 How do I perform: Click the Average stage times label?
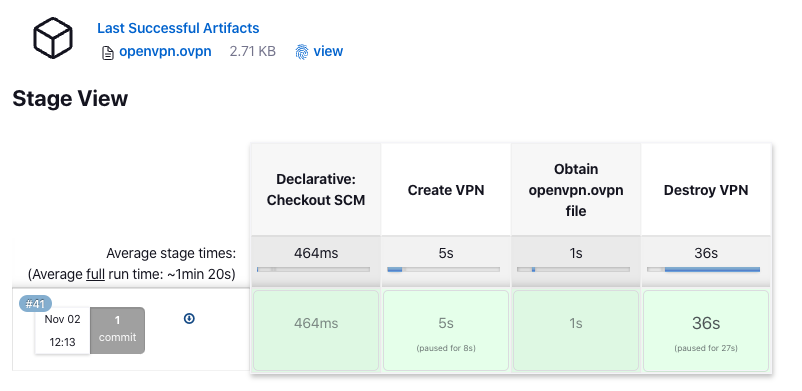(x=171, y=253)
